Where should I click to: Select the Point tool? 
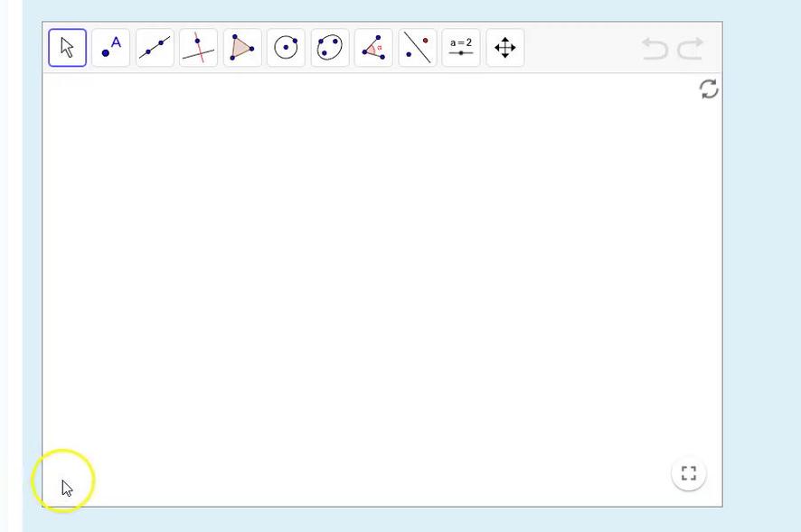pyautogui.click(x=111, y=48)
